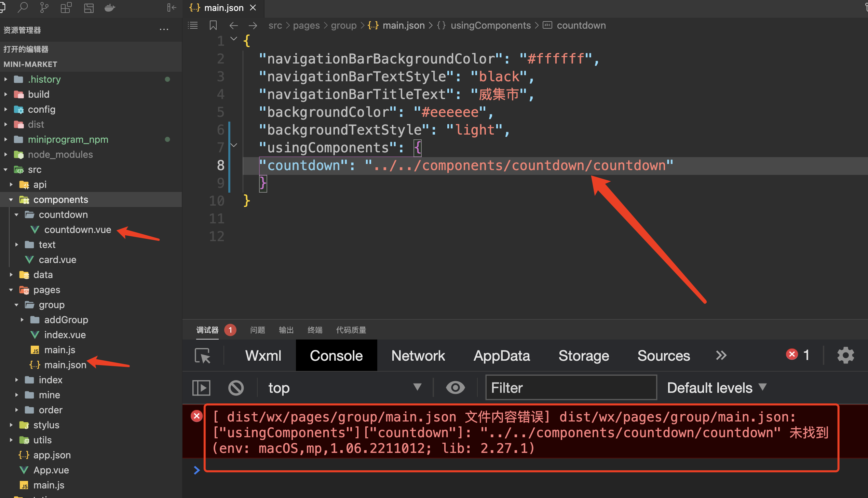Clear console with the ban icon
This screenshot has height=498, width=868.
[x=236, y=388]
